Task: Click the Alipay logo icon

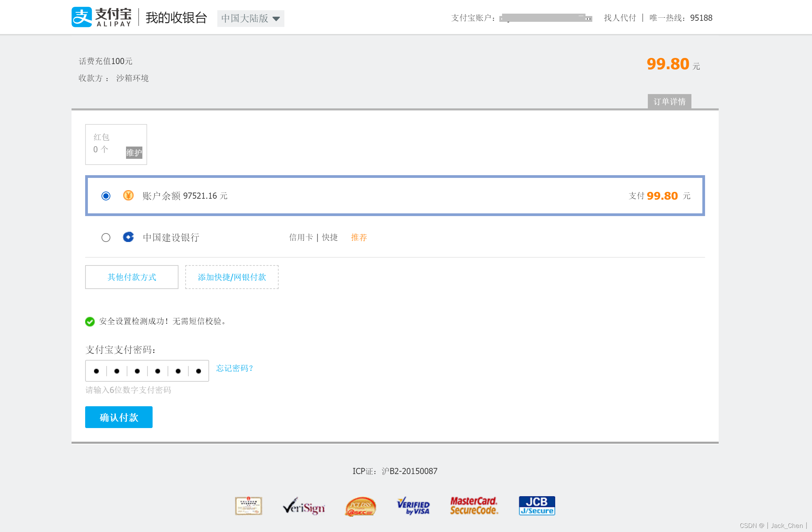Action: pos(81,17)
